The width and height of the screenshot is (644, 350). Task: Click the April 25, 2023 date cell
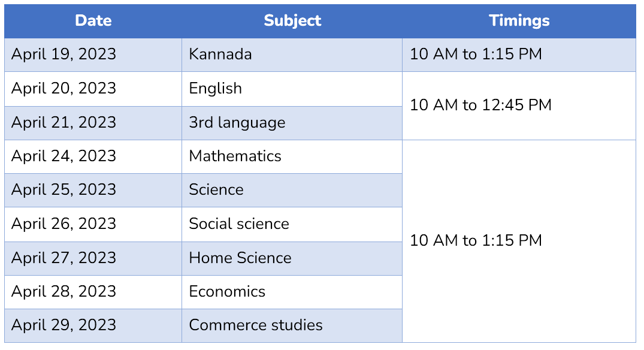(93, 190)
